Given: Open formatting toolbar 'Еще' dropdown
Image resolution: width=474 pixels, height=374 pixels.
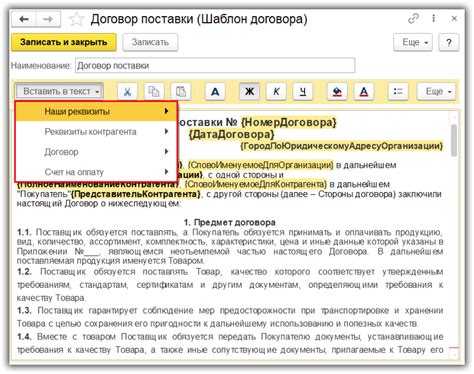Looking at the screenshot, I should (x=437, y=91).
